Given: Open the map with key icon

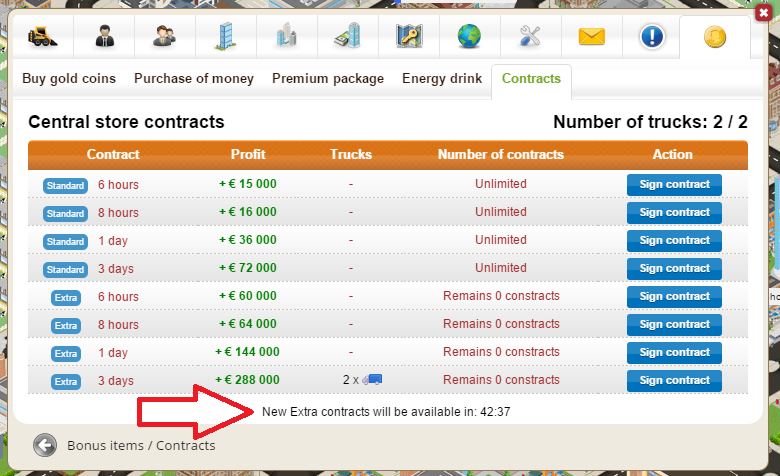Looking at the screenshot, I should click(409, 38).
